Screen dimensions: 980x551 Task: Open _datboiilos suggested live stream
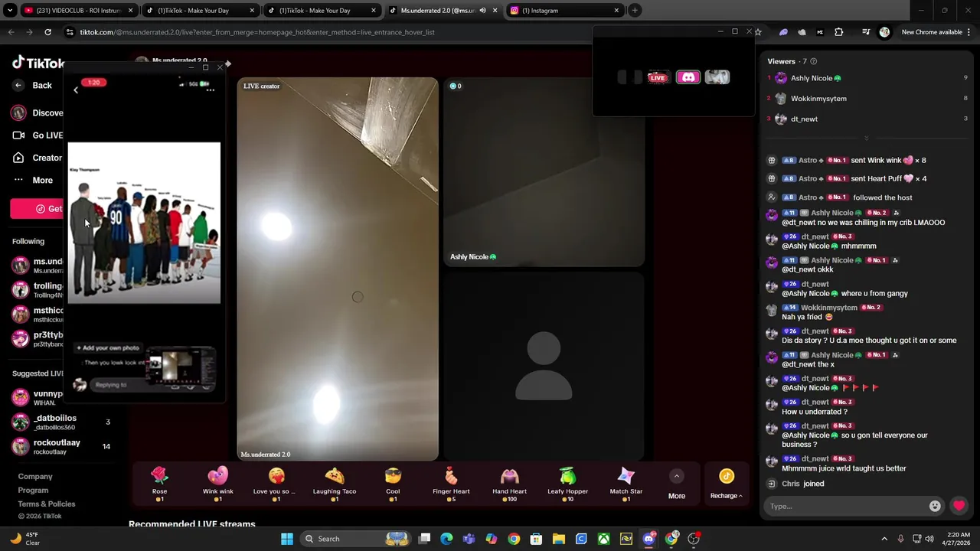point(61,422)
